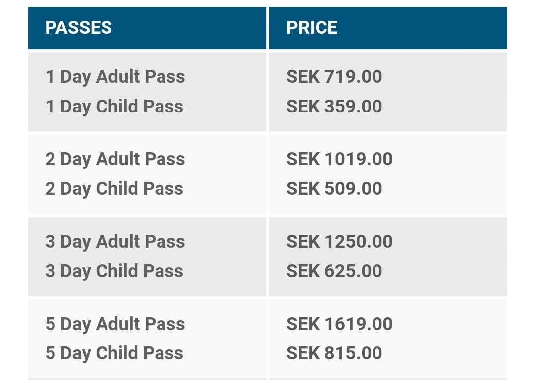Select the SEK 359.00 price
The width and height of the screenshot is (535, 392).
tap(334, 107)
